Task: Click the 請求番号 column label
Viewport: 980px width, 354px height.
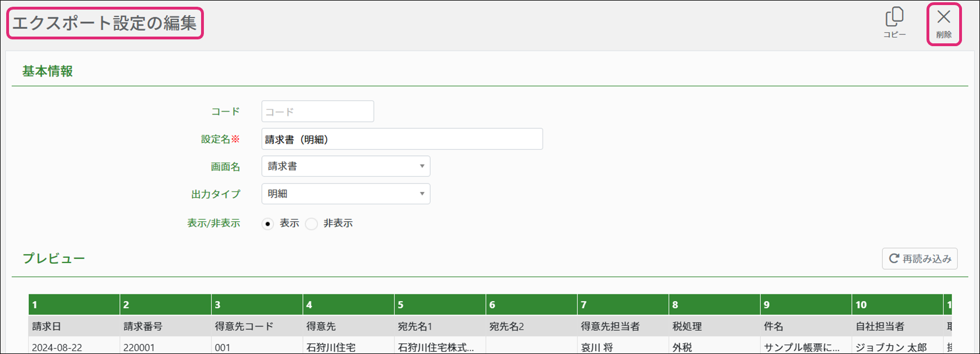Action: click(143, 326)
